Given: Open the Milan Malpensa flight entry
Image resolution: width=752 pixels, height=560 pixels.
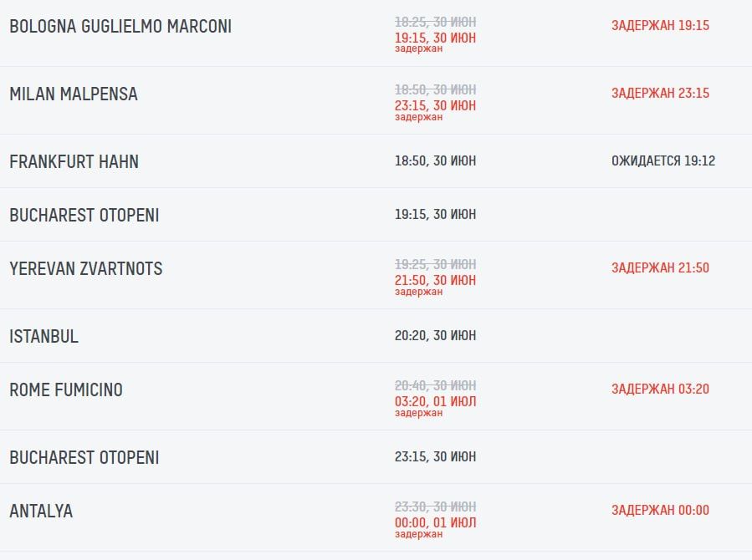Looking at the screenshot, I should click(x=74, y=94).
